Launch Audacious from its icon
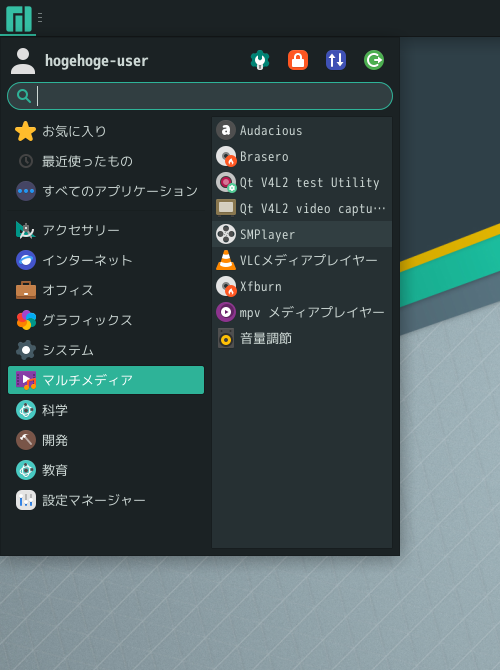Viewport: 500px width, 670px height. 226,130
